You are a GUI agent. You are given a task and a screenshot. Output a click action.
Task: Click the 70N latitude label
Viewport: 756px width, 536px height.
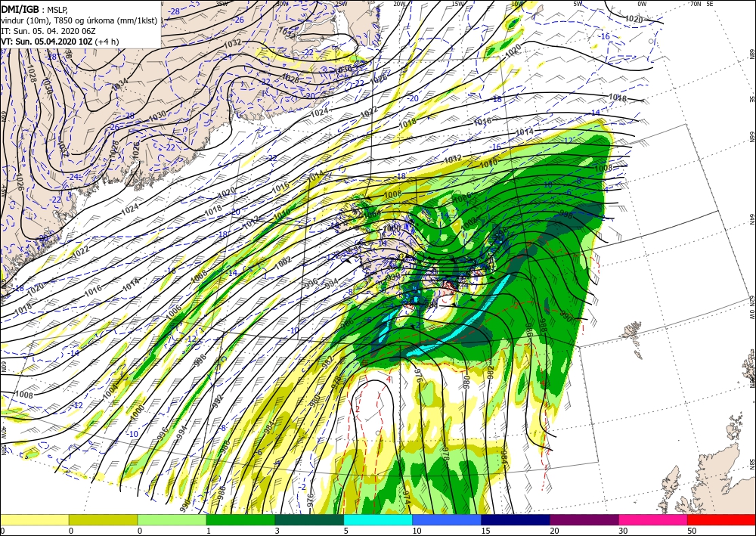click(x=696, y=3)
